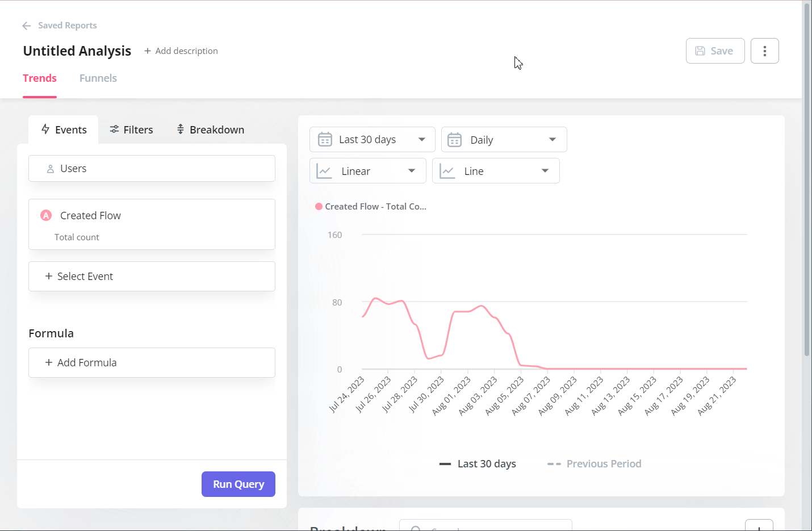Open the three-dot options menu
Image resolution: width=812 pixels, height=531 pixels.
pos(765,51)
